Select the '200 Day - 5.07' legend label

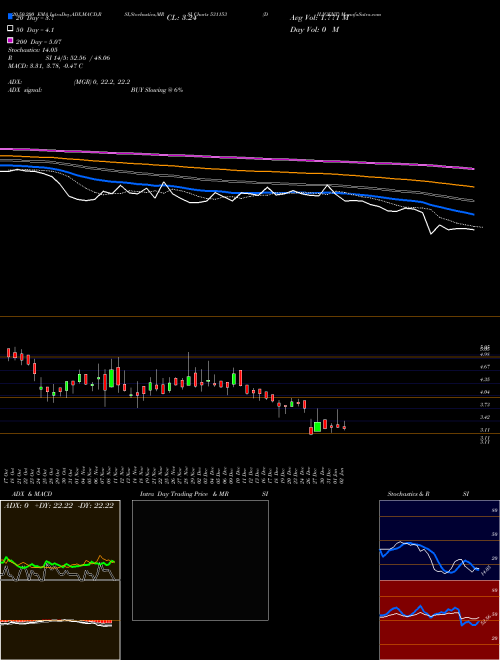pos(39,42)
